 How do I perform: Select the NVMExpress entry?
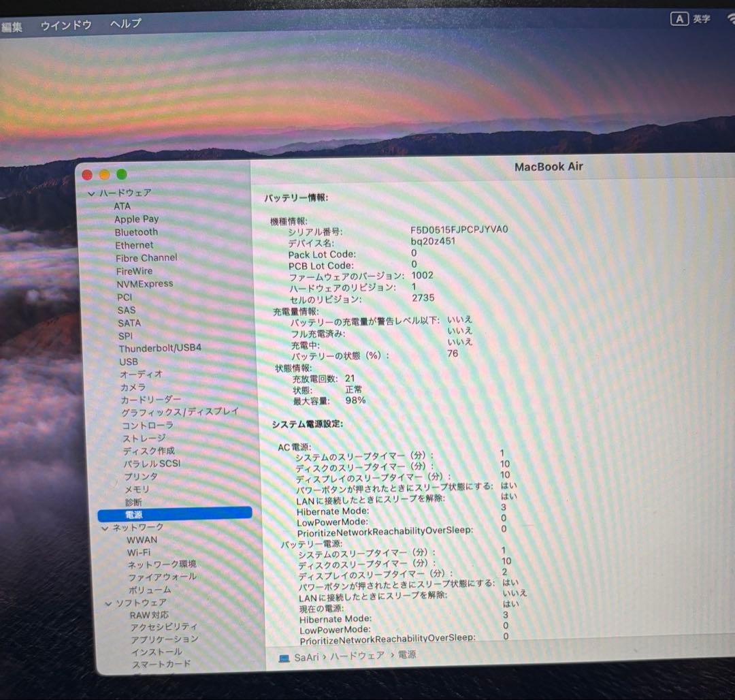tap(145, 284)
